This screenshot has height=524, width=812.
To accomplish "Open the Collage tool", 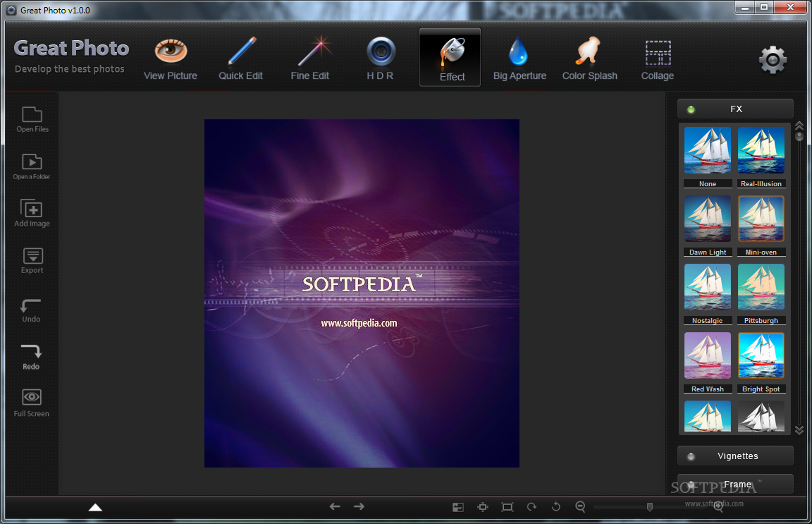I will click(658, 61).
